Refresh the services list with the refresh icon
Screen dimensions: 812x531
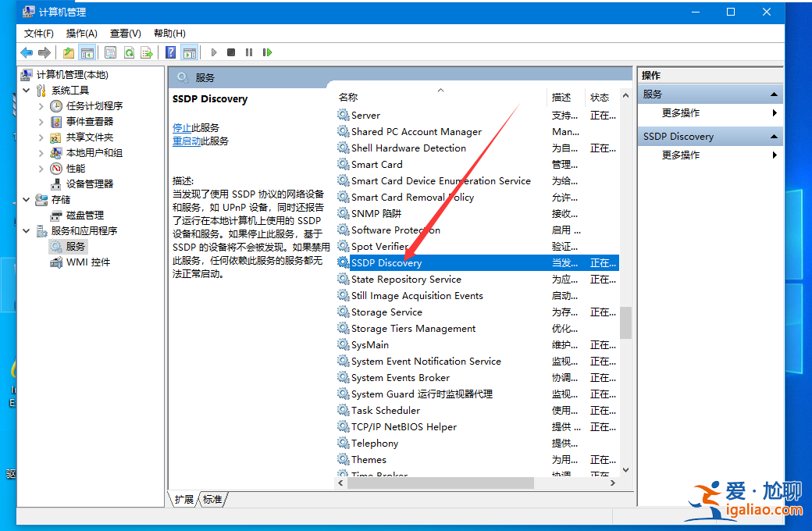click(127, 52)
